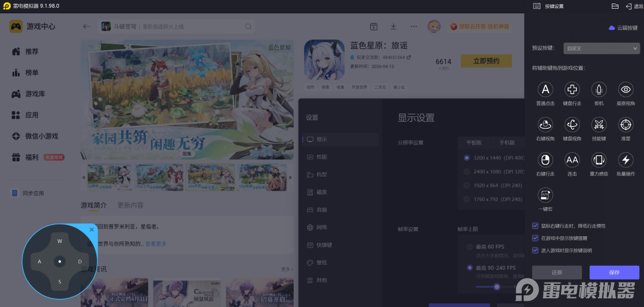Adjust the FPS limit slider handle
Screen dimensions: 644x307
tap(497, 287)
